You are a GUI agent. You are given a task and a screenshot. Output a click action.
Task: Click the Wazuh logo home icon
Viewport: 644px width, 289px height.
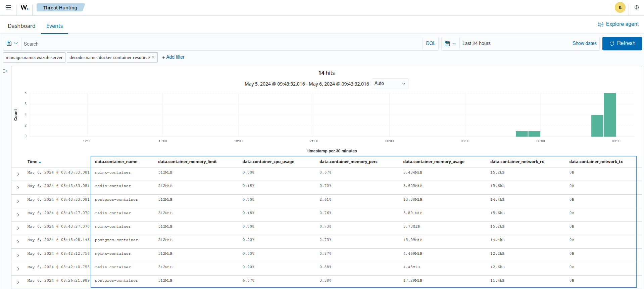24,7
